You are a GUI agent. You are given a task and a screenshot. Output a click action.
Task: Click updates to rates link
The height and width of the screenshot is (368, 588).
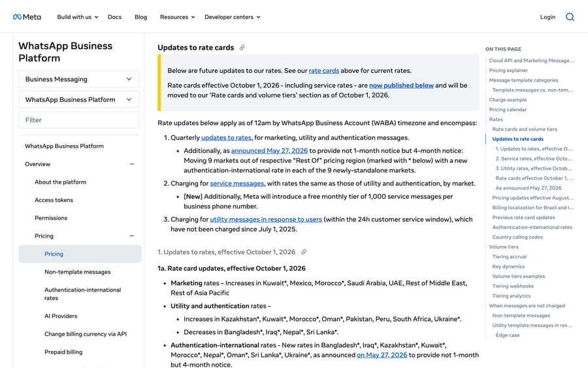[x=226, y=138]
